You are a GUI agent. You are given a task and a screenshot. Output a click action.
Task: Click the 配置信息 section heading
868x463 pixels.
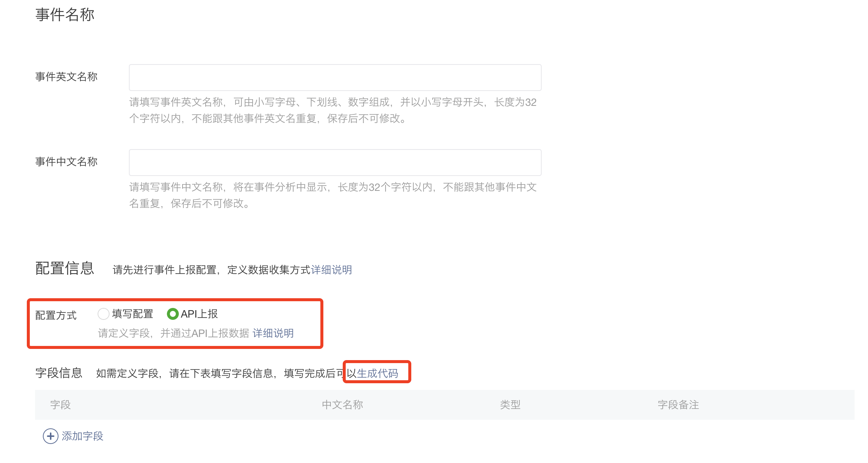coord(65,268)
